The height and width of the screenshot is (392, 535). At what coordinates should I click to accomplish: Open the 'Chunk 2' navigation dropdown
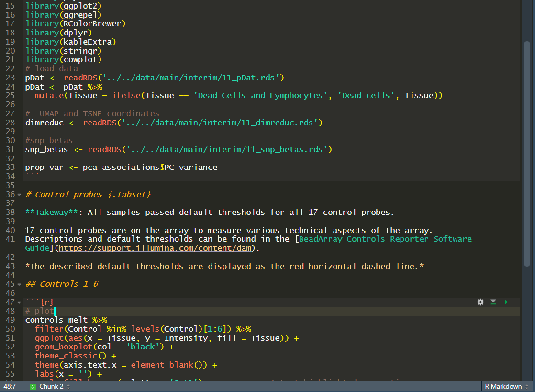pyautogui.click(x=55, y=387)
